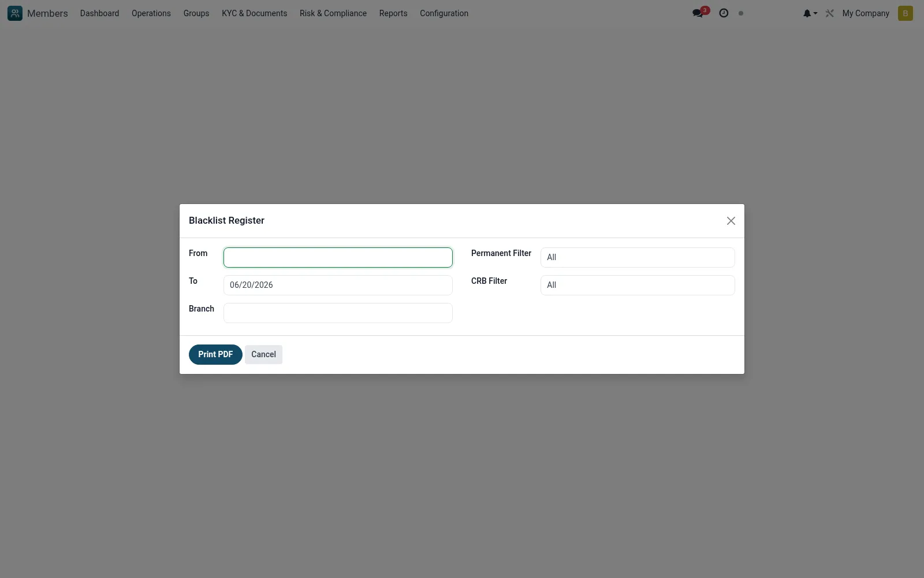Open the KYC & Documents menu

point(254,13)
